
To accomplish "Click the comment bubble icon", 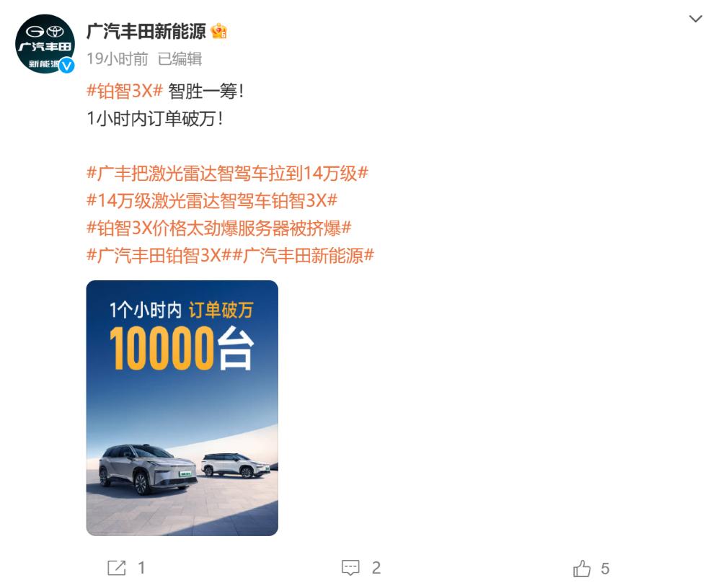I will 350,568.
